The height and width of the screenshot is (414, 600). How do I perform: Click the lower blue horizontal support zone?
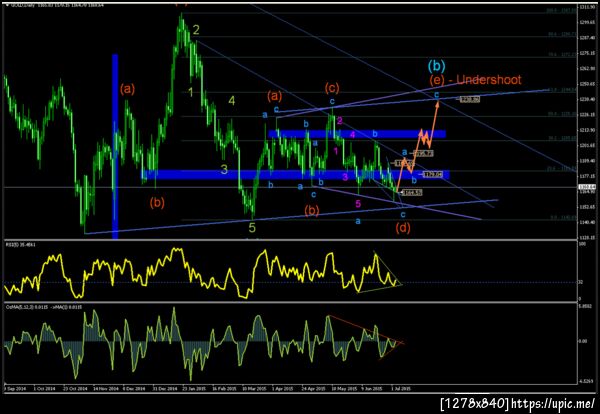coord(295,174)
